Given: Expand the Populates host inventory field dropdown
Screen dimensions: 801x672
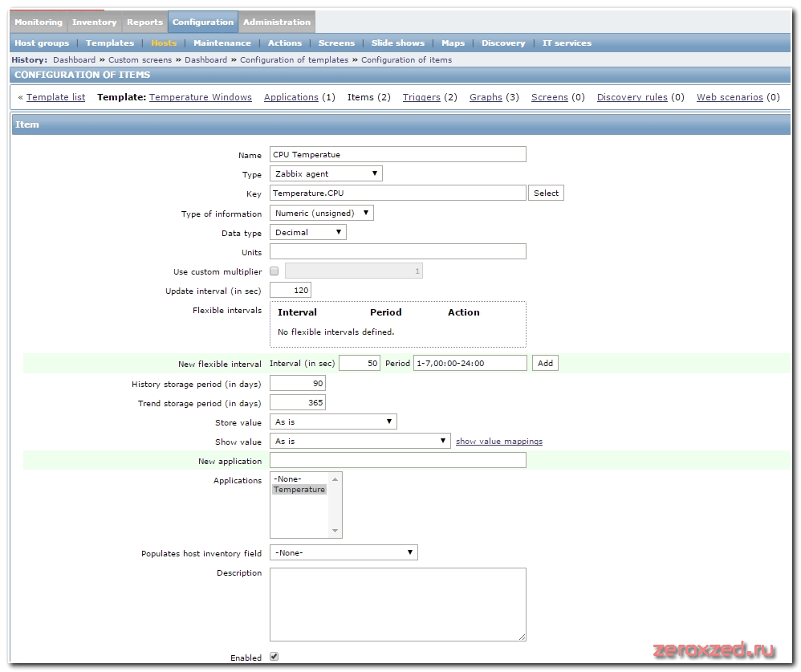Looking at the screenshot, I should tap(344, 552).
